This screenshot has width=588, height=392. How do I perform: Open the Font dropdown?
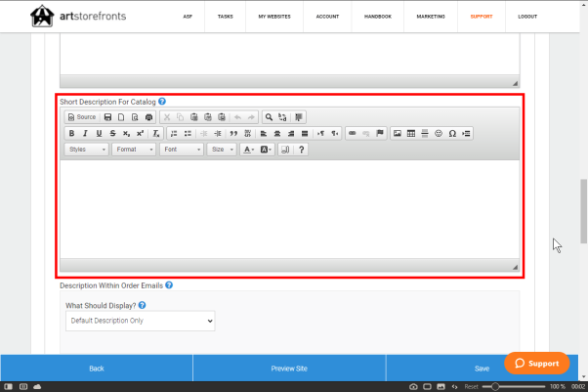point(182,150)
